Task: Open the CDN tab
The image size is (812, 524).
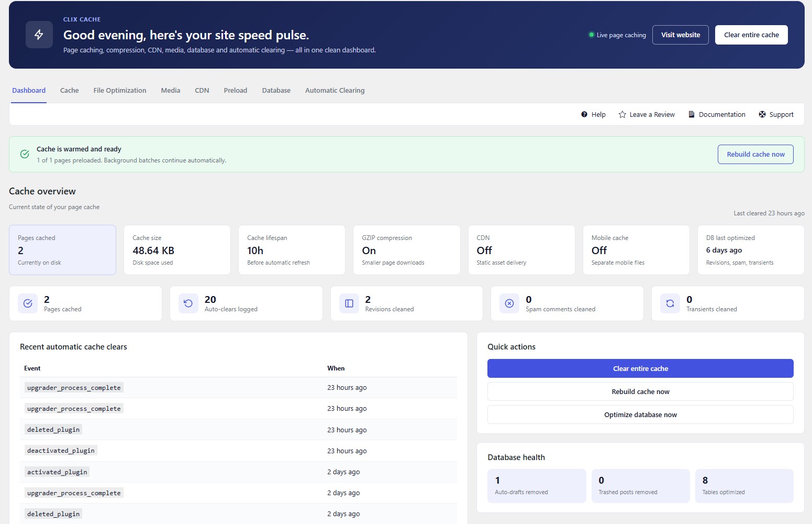Action: coord(202,91)
